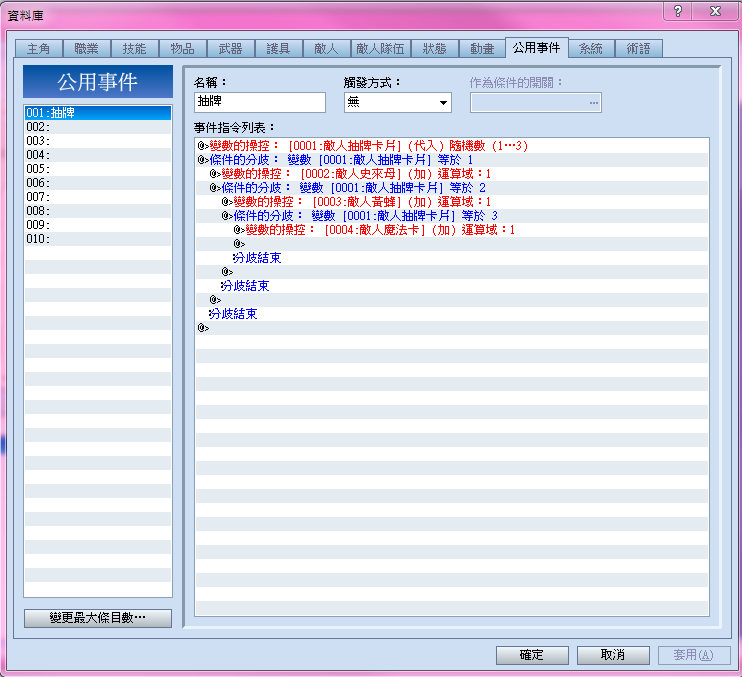Image resolution: width=742 pixels, height=677 pixels.
Task: Click the 取消 button
Action: (613, 655)
